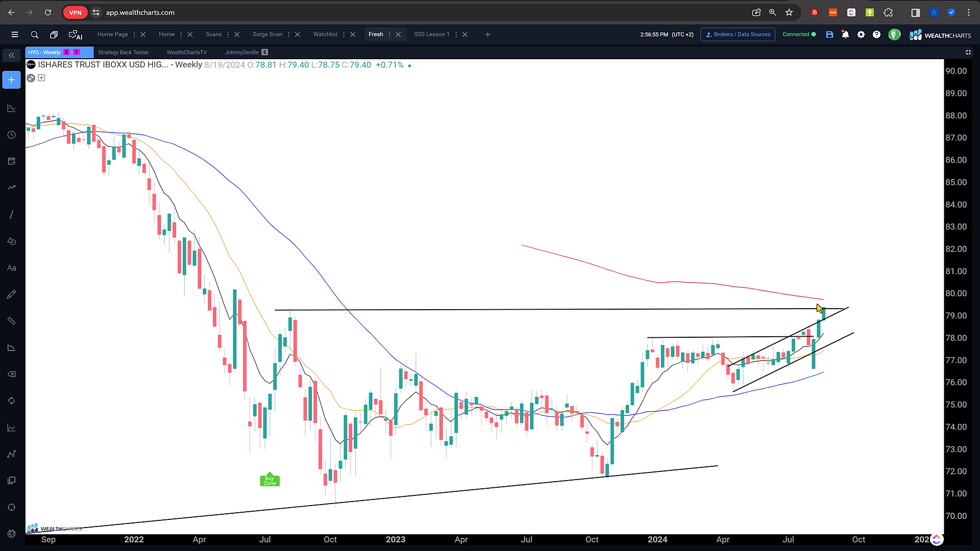
Task: Click the green lightbulb profile icon
Action: click(x=894, y=35)
